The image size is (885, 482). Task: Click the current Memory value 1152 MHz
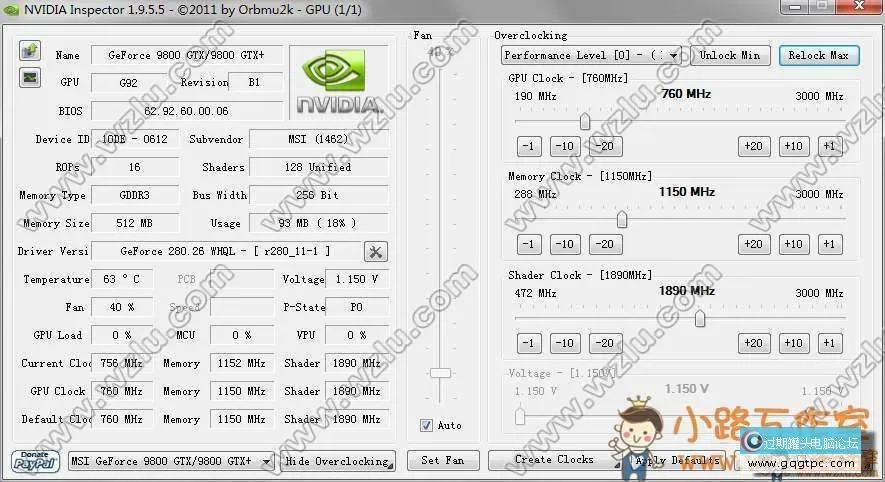(242, 363)
